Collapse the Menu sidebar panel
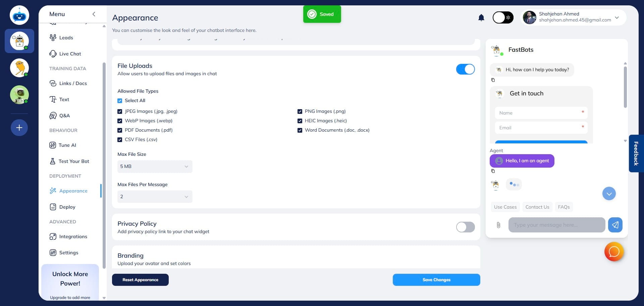The image size is (644, 306). (94, 14)
